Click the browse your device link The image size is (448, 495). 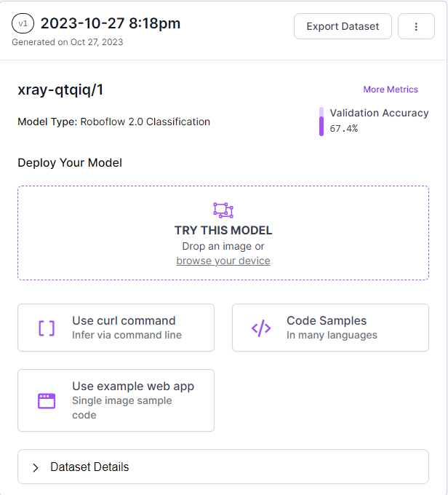coord(223,261)
